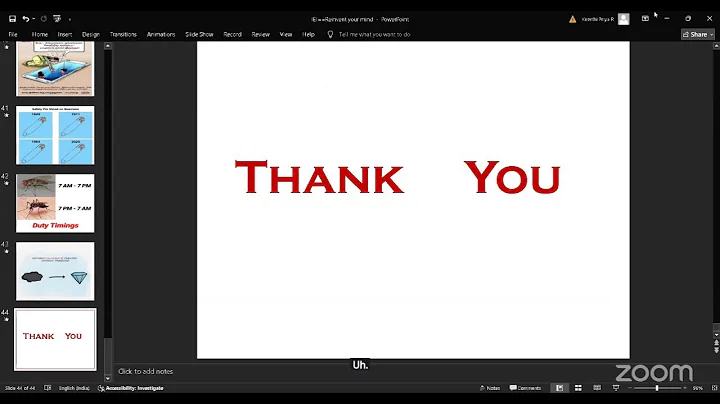Toggle the Notes pane button

click(490, 388)
